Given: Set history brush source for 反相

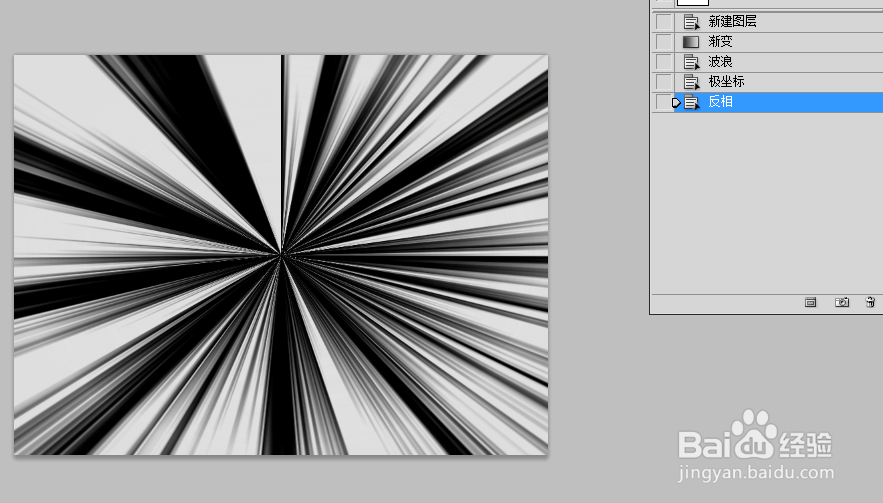Looking at the screenshot, I should click(x=664, y=103).
